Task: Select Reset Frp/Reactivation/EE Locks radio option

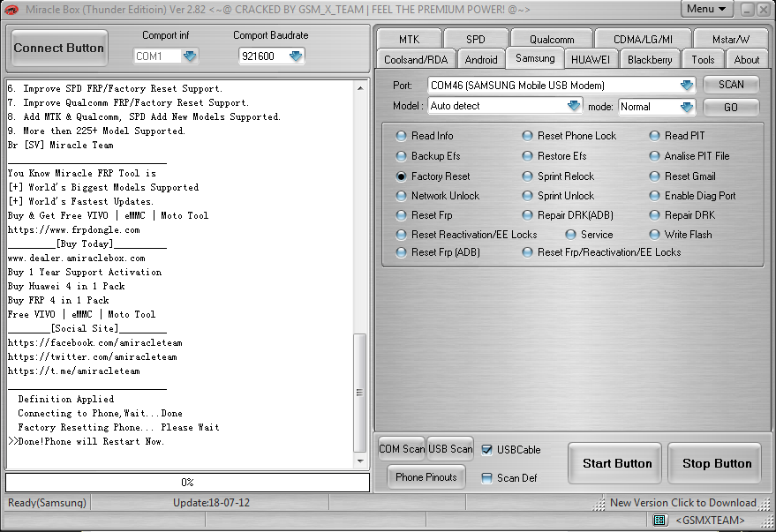Action: 528,252
